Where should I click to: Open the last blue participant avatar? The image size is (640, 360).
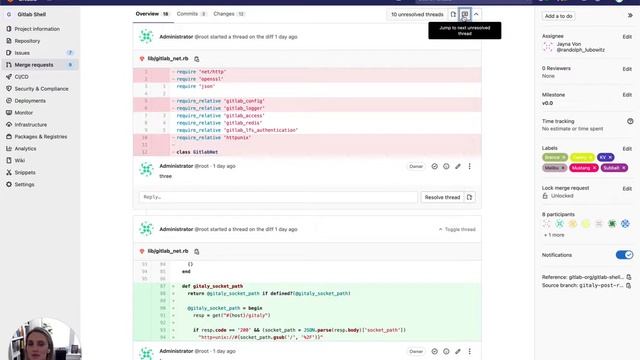click(x=625, y=224)
